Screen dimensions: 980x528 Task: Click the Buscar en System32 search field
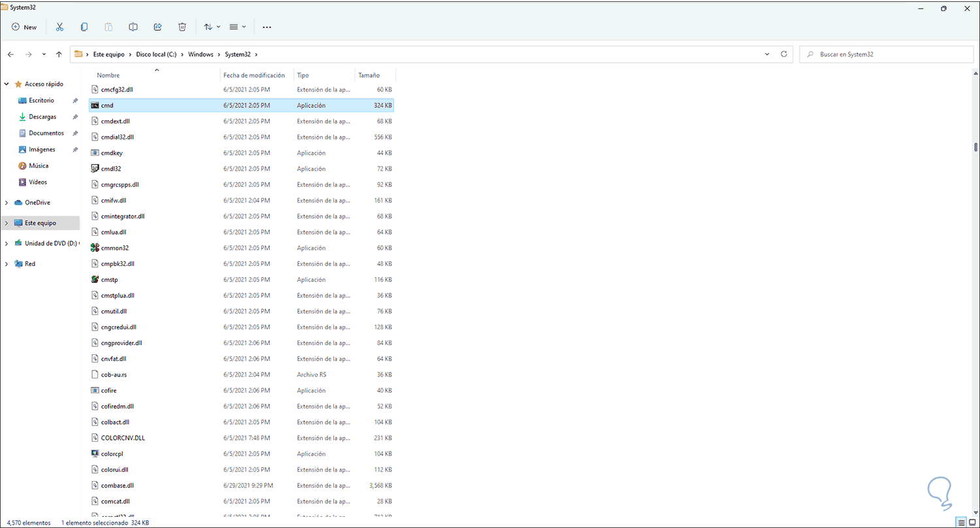tap(885, 54)
